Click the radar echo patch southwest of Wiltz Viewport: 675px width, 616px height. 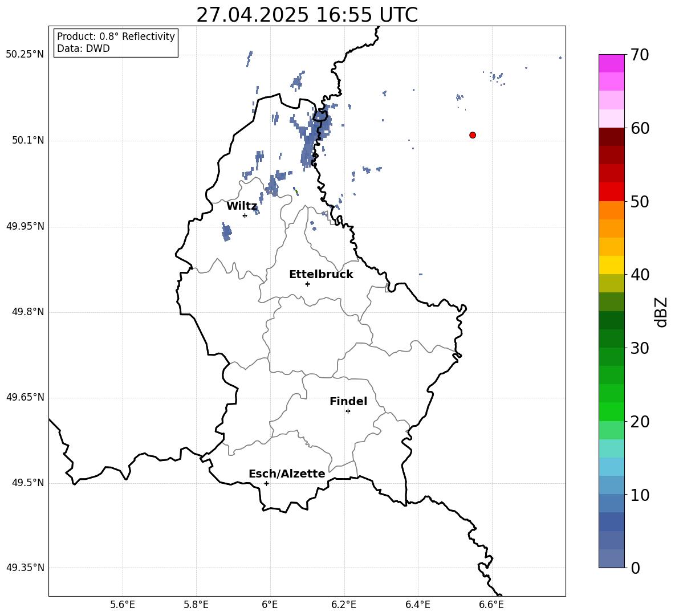coord(226,232)
